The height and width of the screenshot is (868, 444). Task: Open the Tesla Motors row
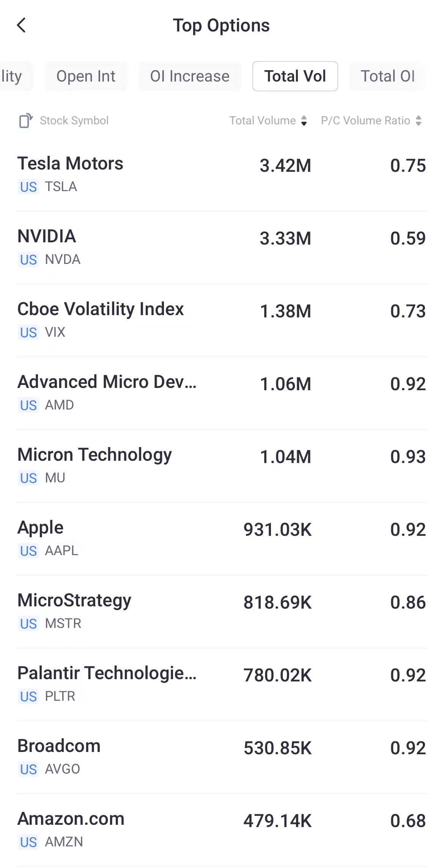222,174
